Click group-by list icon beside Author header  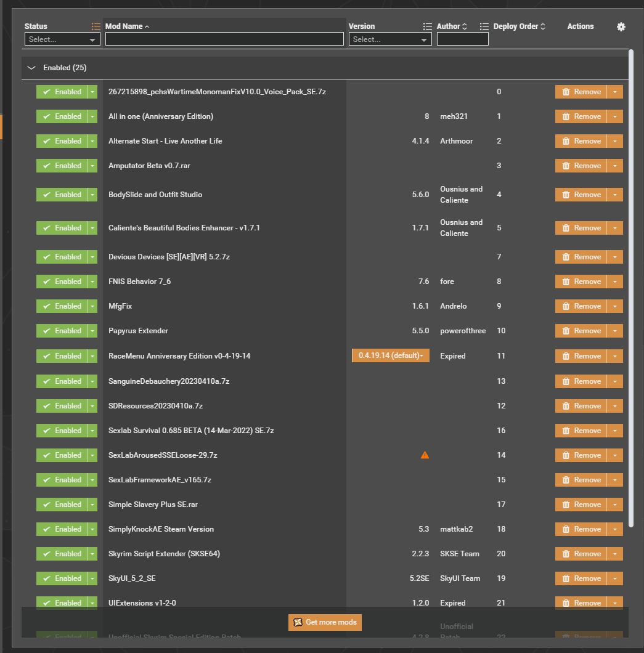(x=484, y=26)
